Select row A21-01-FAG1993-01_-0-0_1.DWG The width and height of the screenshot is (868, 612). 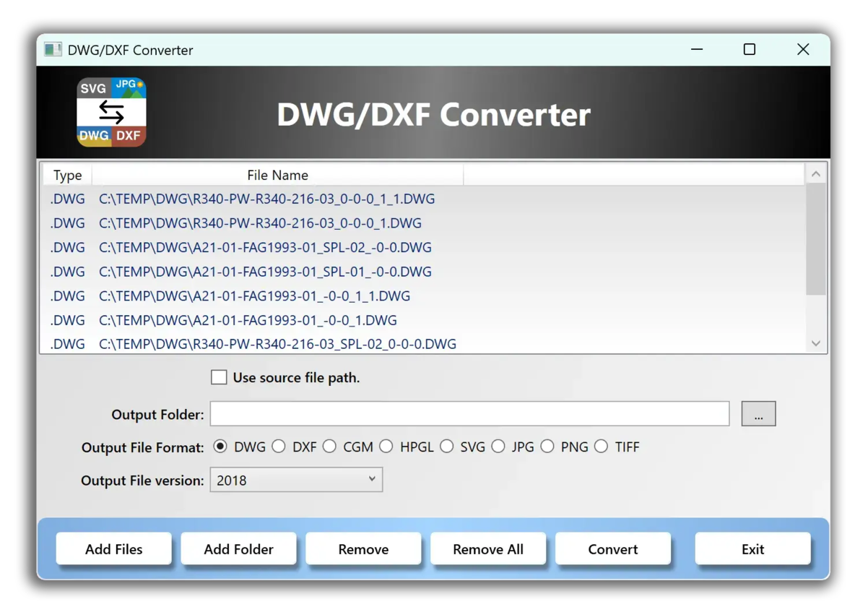click(x=423, y=320)
